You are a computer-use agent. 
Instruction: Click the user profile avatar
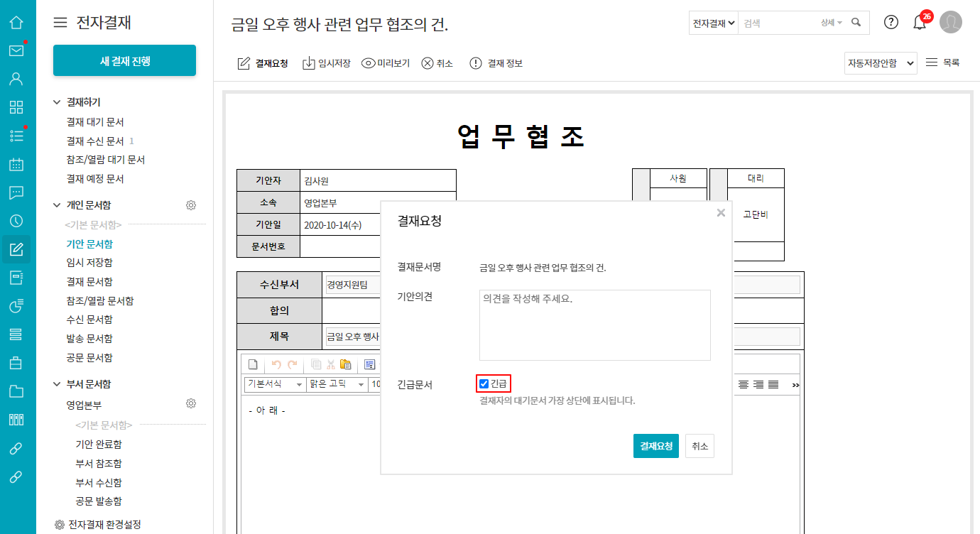click(x=951, y=22)
